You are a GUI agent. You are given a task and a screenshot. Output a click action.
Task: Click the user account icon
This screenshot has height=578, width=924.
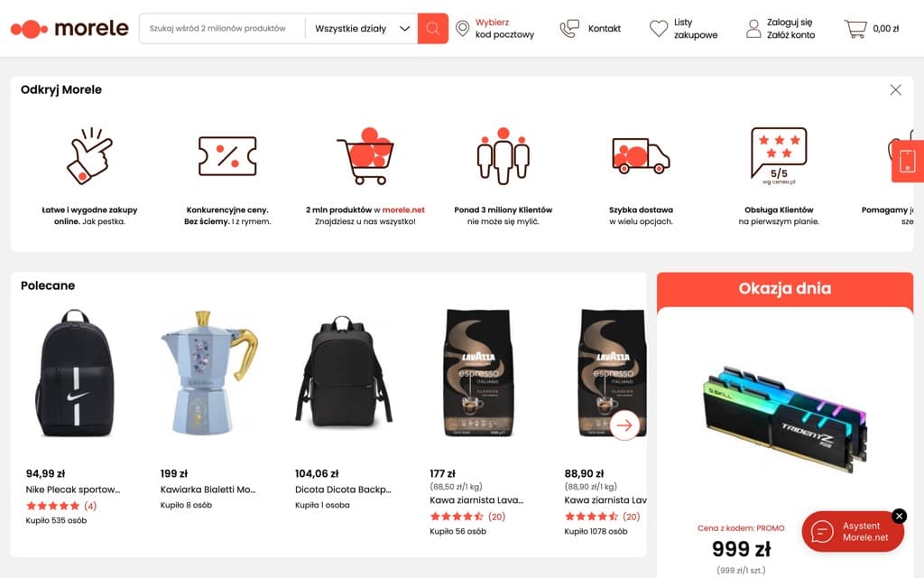[x=753, y=28]
